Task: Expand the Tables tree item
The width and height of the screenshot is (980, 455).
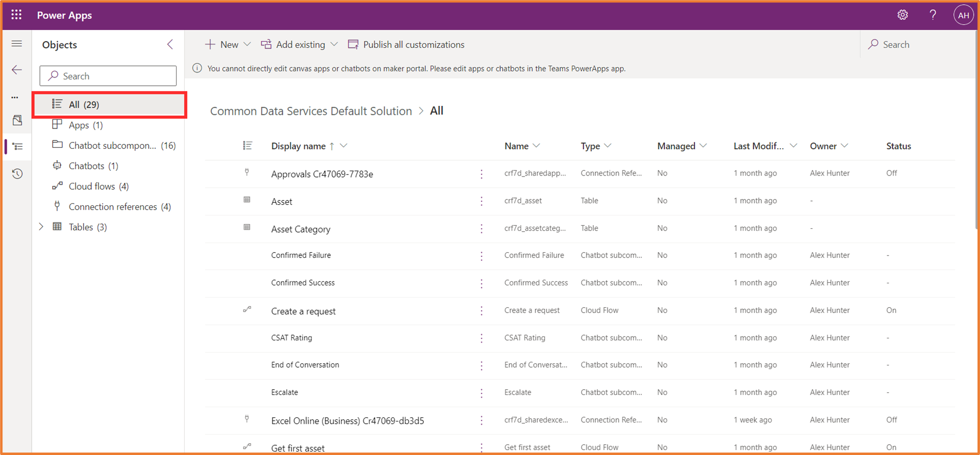Action: (x=41, y=226)
